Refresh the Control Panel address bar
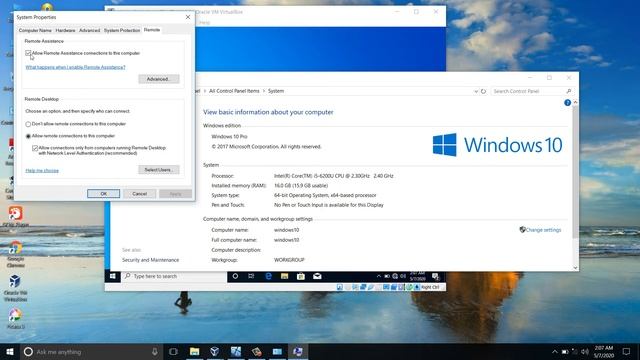This screenshot has width=640, height=360. [x=483, y=91]
